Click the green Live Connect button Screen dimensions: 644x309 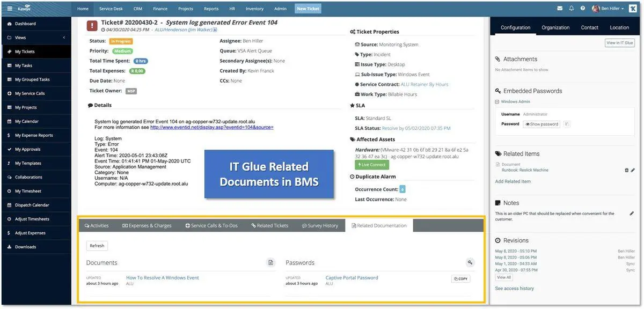coord(372,165)
